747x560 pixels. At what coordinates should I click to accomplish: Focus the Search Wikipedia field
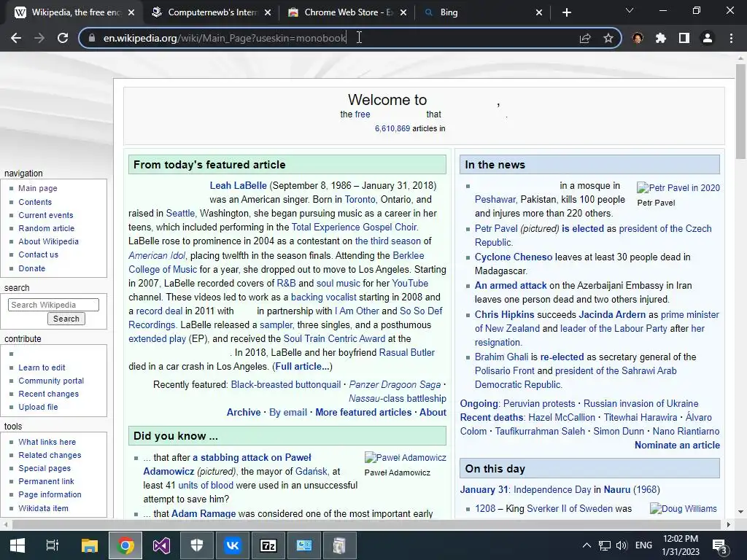[x=53, y=305]
